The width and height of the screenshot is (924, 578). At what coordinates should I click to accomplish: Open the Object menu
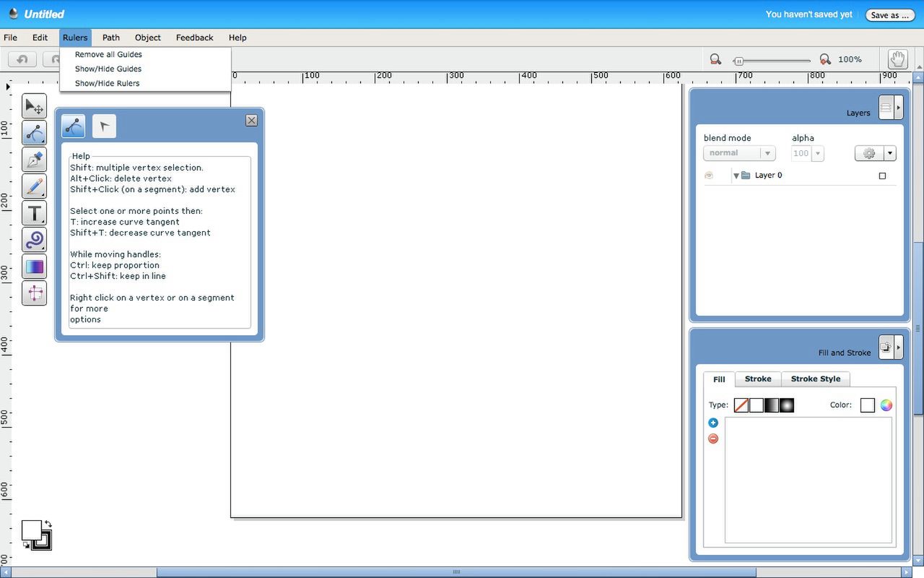coord(148,38)
